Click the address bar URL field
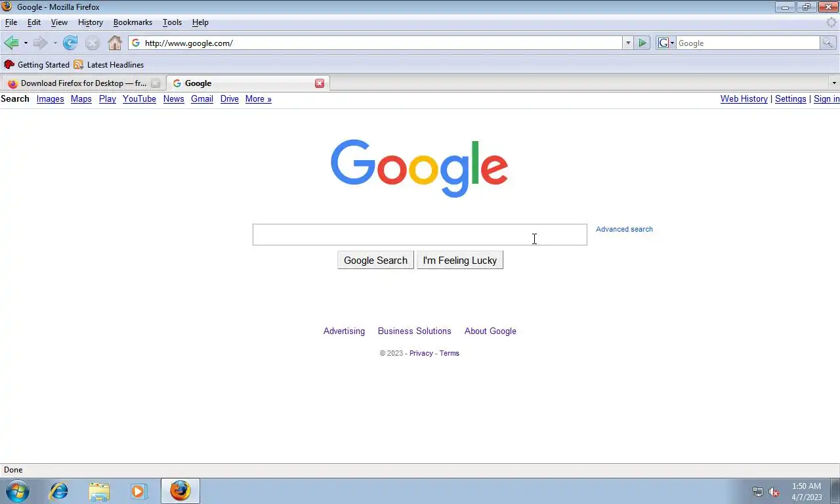This screenshot has width=840, height=504. [382, 43]
